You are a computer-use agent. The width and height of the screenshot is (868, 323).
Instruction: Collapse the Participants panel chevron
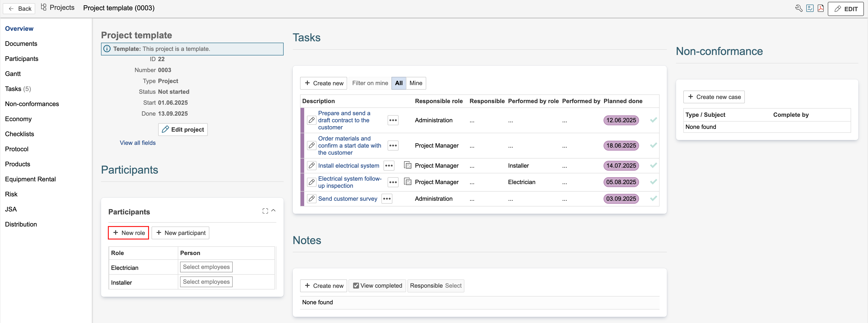click(x=273, y=211)
